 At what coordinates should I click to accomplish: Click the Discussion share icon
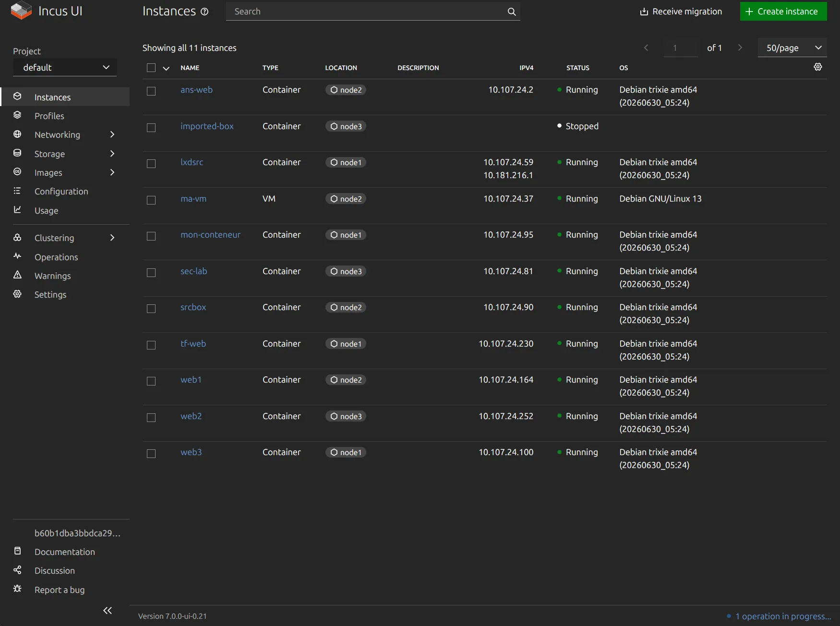tap(17, 570)
